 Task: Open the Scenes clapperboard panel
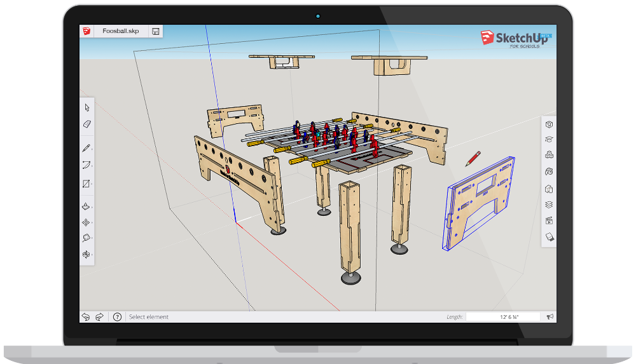549,221
